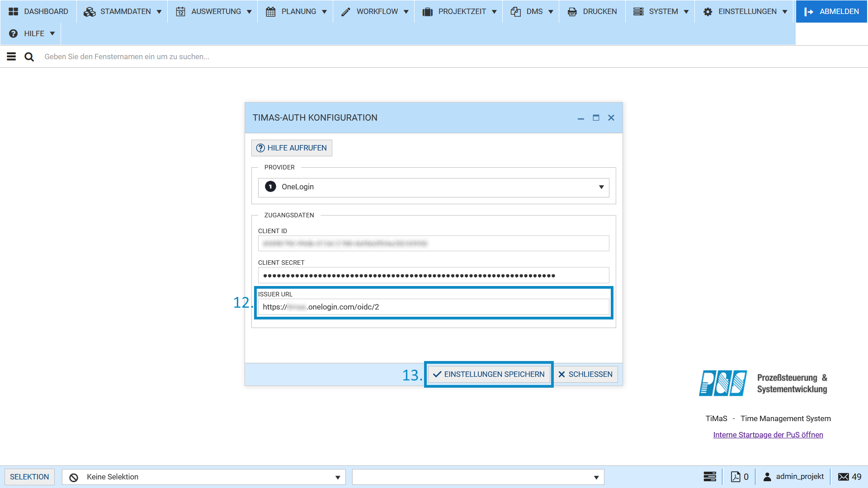868x488 pixels.
Task: Expand the DMS dropdown arrow
Action: 551,12
